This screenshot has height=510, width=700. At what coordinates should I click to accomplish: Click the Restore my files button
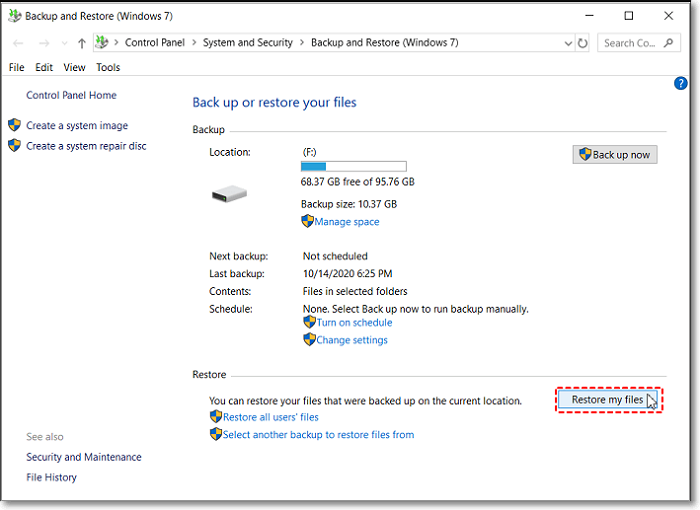(608, 400)
